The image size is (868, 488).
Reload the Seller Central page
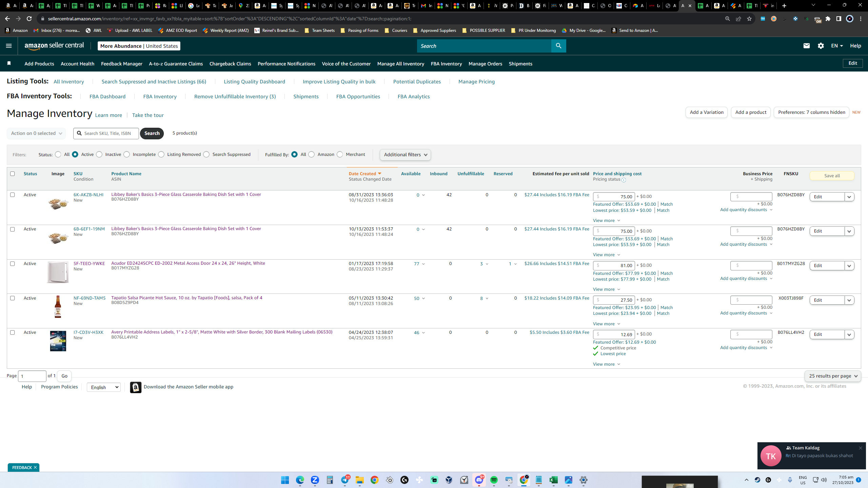tap(29, 19)
